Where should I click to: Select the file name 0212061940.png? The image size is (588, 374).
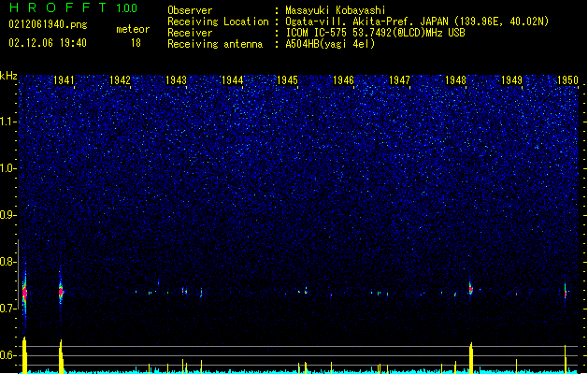coord(48,25)
